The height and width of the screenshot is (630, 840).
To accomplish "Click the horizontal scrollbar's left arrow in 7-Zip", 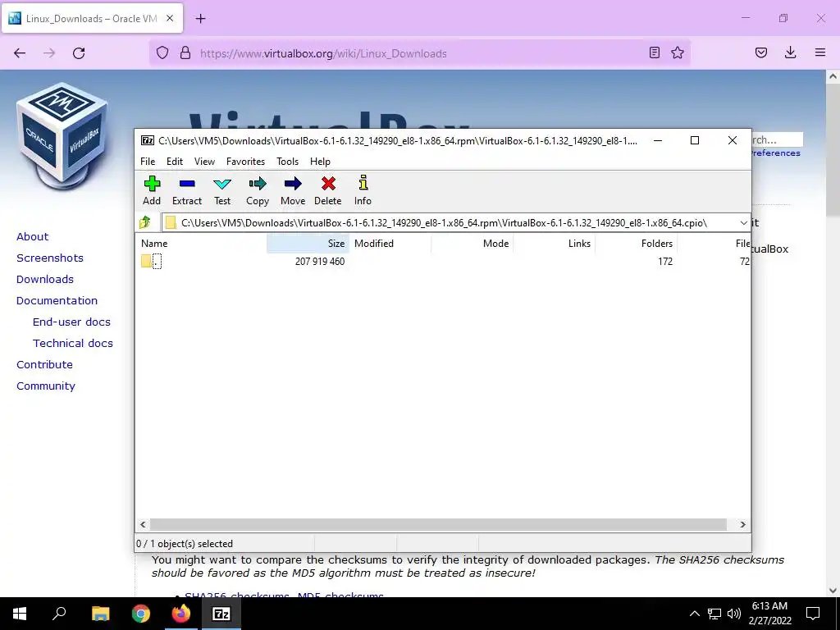I will point(143,524).
